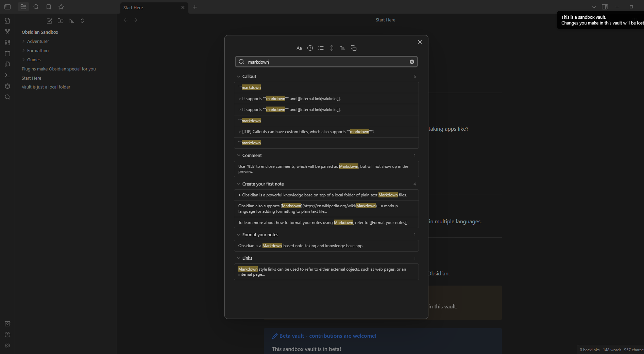Click the 0 backlinks status bar item

(x=590, y=350)
